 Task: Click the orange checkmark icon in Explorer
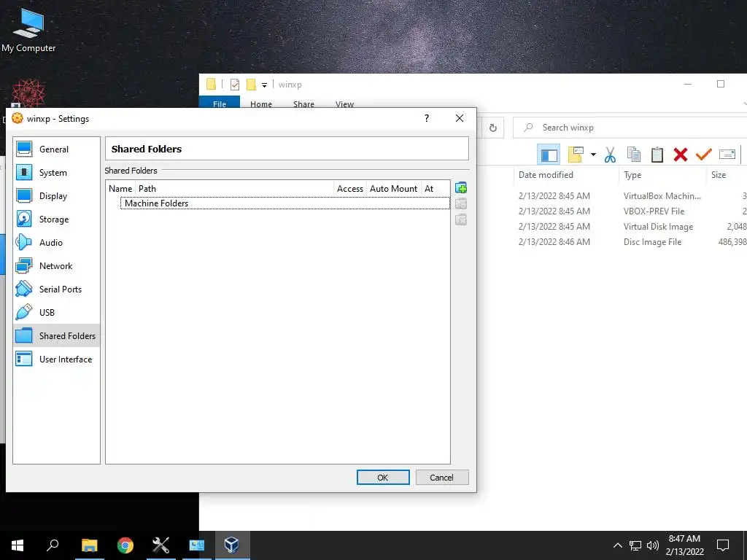703,155
